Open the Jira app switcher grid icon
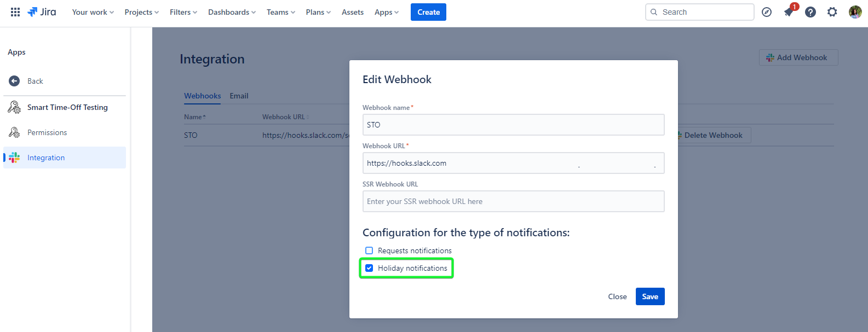This screenshot has height=332, width=868. pyautogui.click(x=15, y=12)
